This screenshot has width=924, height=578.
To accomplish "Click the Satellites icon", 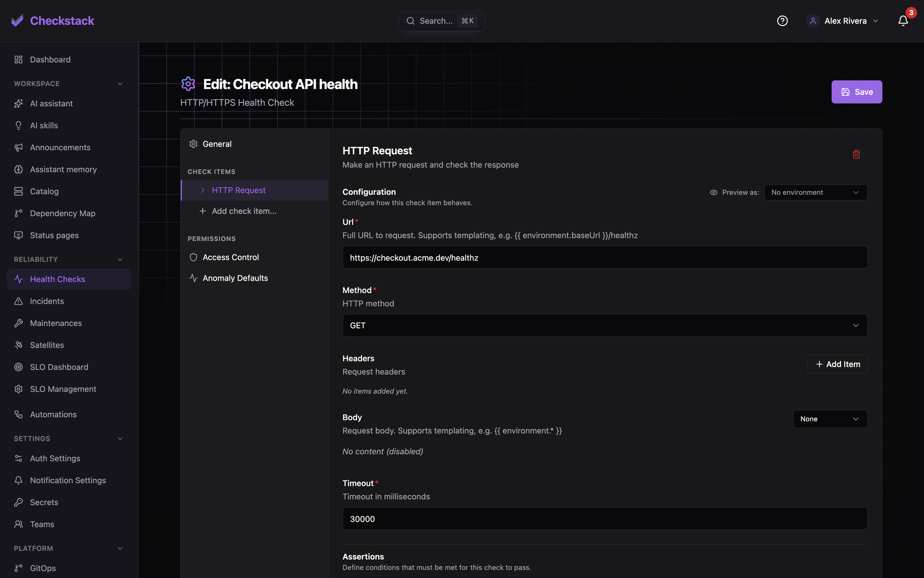I will (18, 345).
